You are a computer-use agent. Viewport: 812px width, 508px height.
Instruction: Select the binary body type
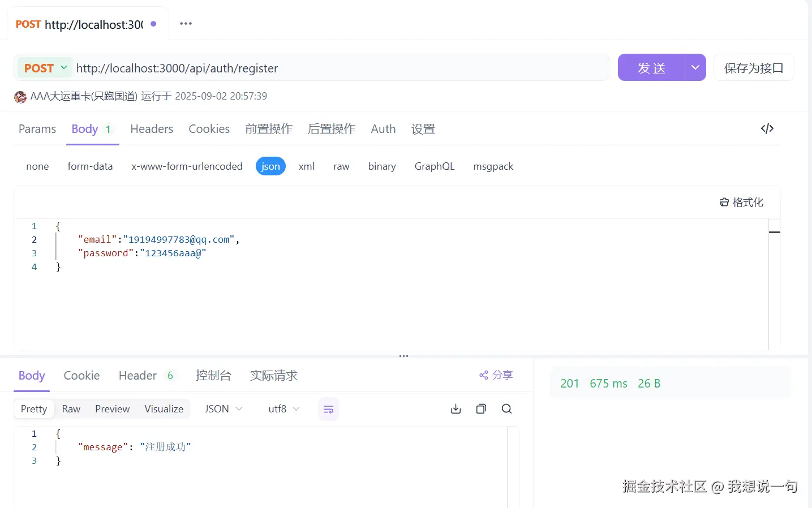(x=382, y=166)
